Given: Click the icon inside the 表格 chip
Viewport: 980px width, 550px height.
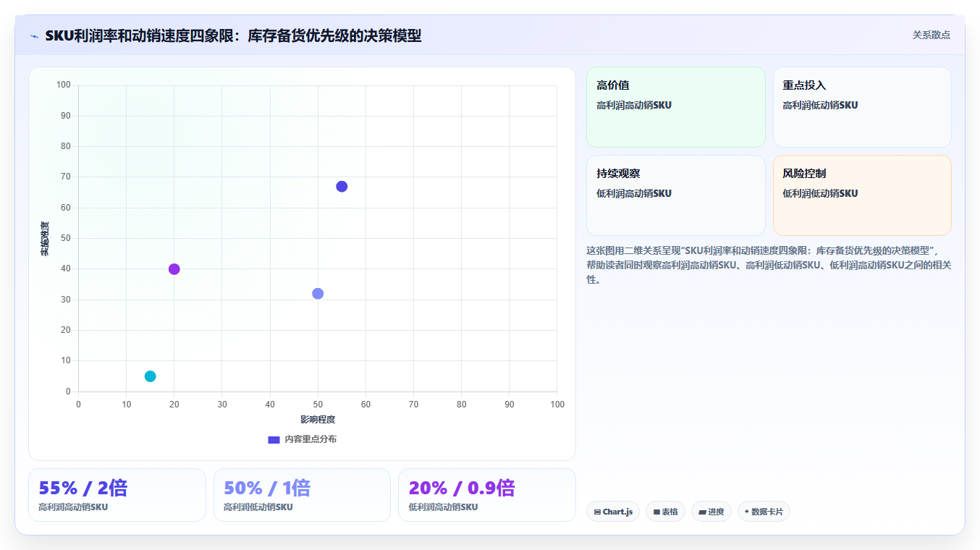Looking at the screenshot, I should tap(656, 512).
